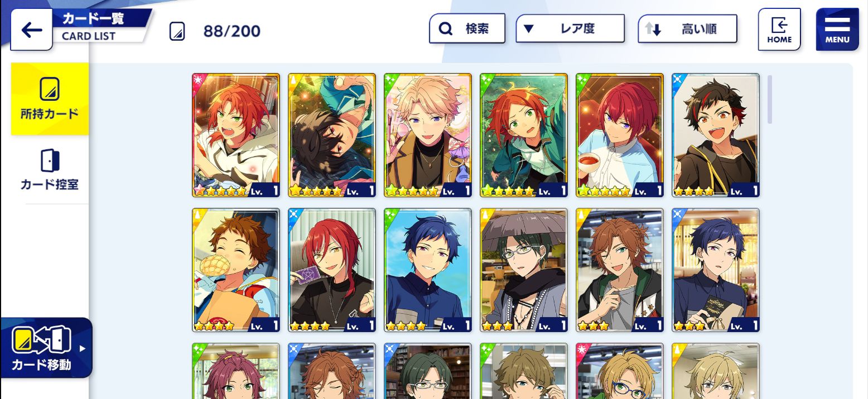
Task: Click the small arrow on カード移動 panel
Action: point(83,348)
